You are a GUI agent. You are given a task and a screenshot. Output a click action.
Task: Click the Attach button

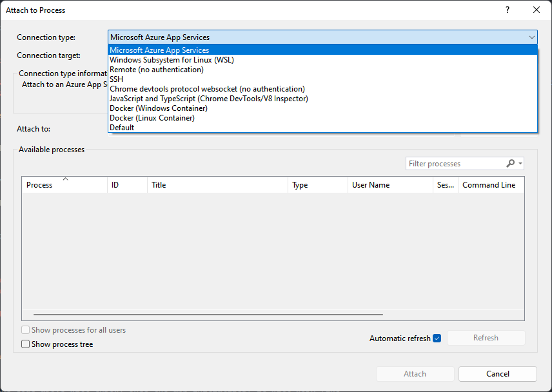pos(415,374)
